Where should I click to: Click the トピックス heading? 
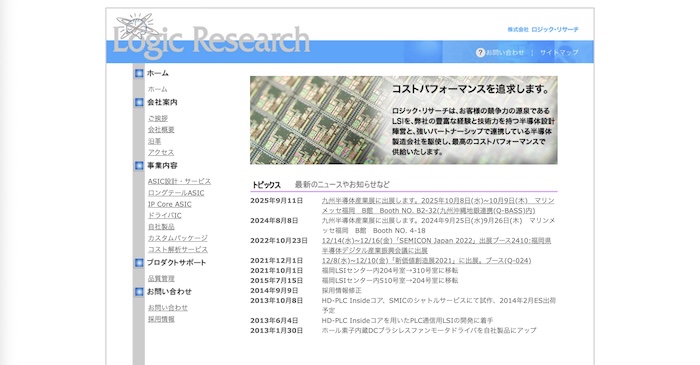click(266, 185)
